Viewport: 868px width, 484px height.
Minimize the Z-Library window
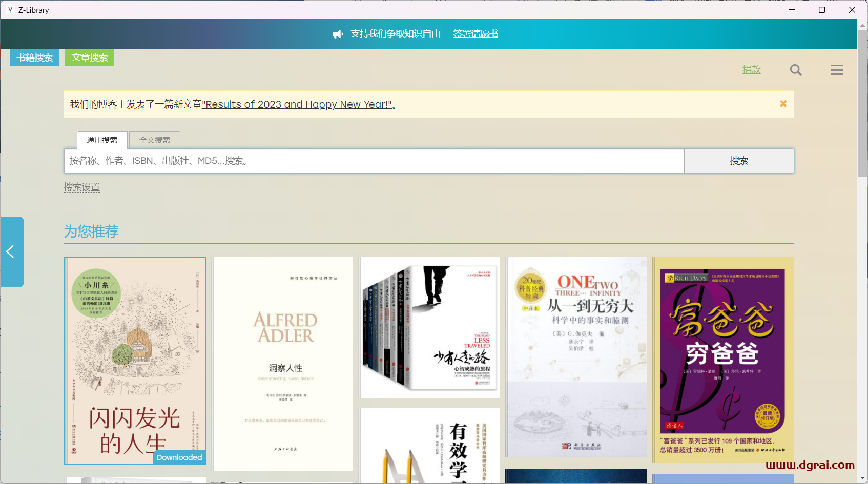[792, 10]
